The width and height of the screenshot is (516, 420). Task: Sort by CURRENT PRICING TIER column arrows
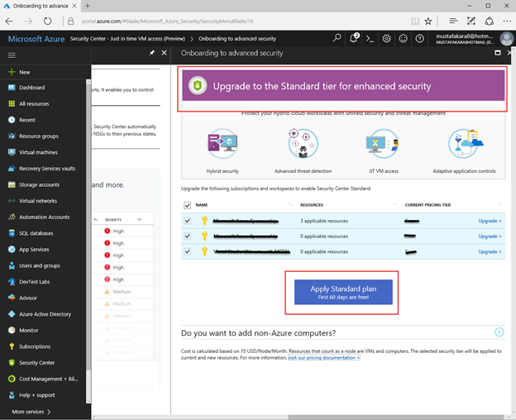[x=499, y=204]
